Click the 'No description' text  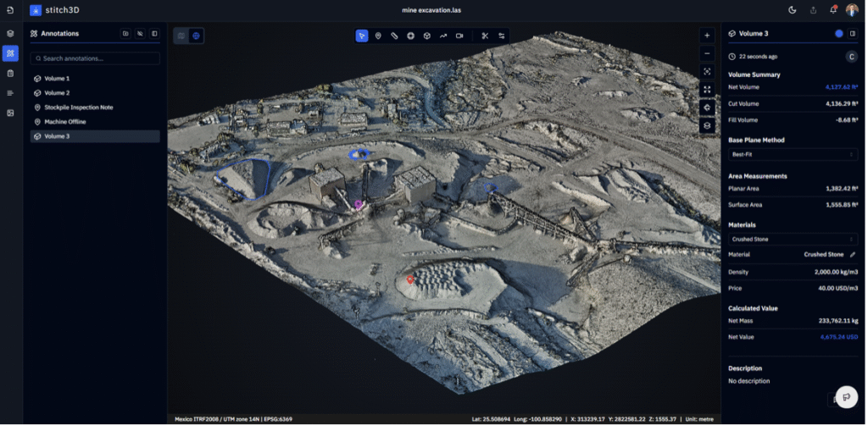coord(749,381)
